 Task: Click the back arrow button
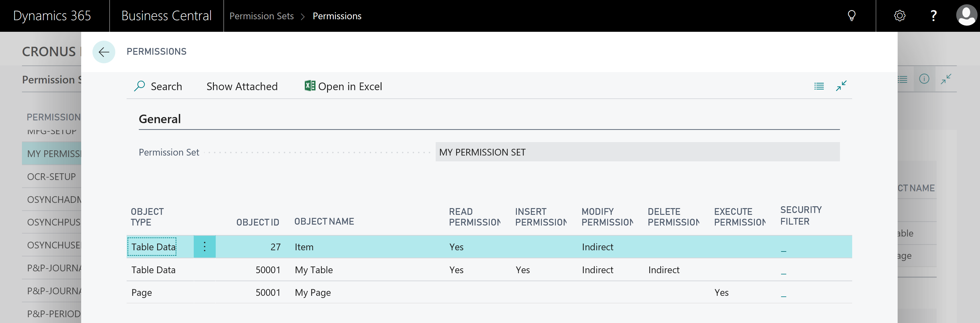(103, 52)
